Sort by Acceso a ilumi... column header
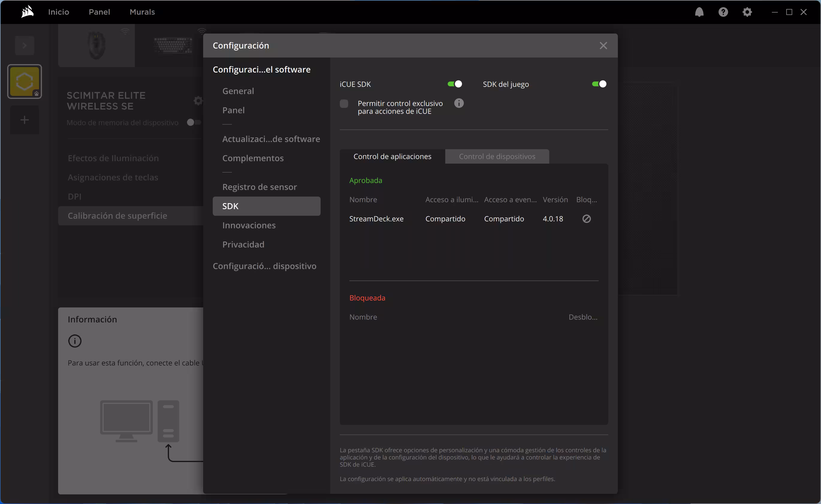The width and height of the screenshot is (821, 504). tap(452, 199)
